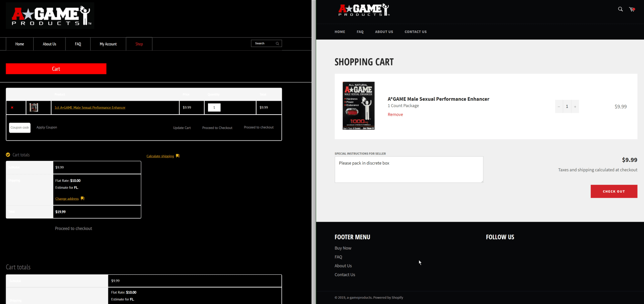This screenshot has height=304, width=644.
Task: Click the Calculate shipping link
Action: [x=160, y=156]
